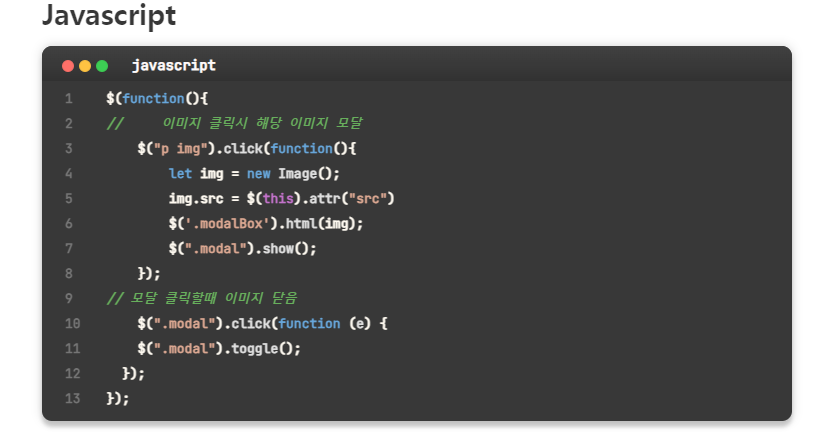Click line number 6
This screenshot has height=437, width=819.
click(x=68, y=224)
